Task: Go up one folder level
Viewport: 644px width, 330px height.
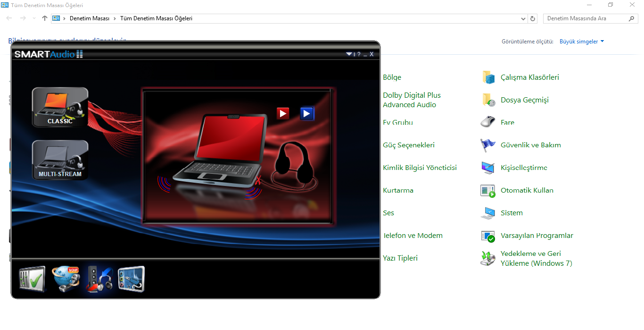Action: tap(45, 18)
